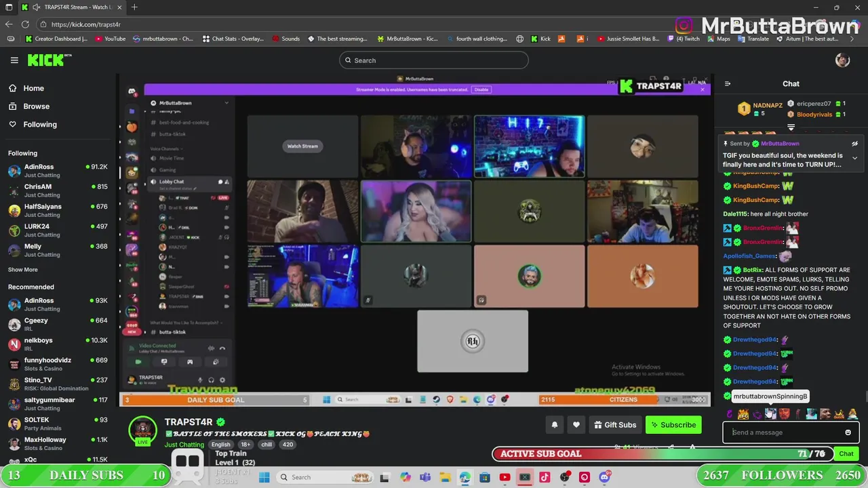This screenshot has height=488, width=868.
Task: Click the Send a message field
Action: tap(791, 432)
